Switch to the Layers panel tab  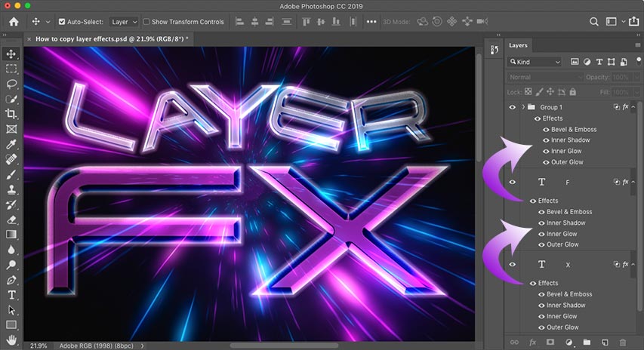tap(518, 45)
